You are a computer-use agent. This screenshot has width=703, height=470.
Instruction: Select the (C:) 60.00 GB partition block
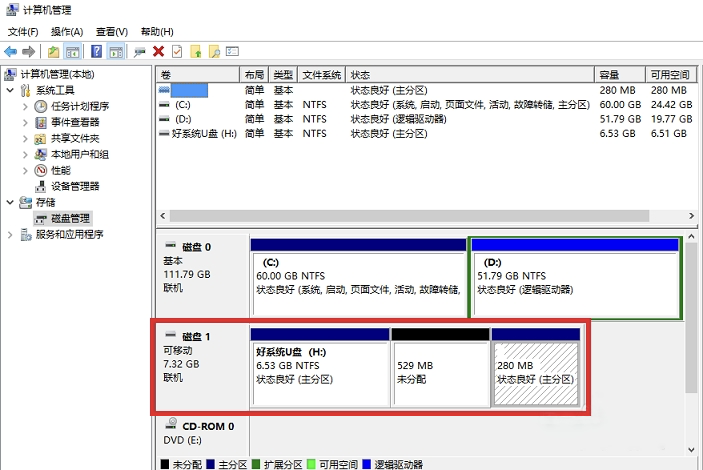coord(358,277)
